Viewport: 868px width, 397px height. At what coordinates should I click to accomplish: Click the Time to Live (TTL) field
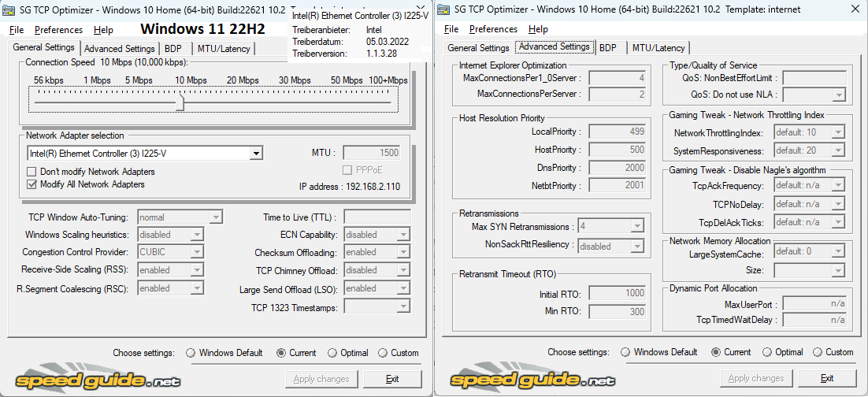coord(377,217)
